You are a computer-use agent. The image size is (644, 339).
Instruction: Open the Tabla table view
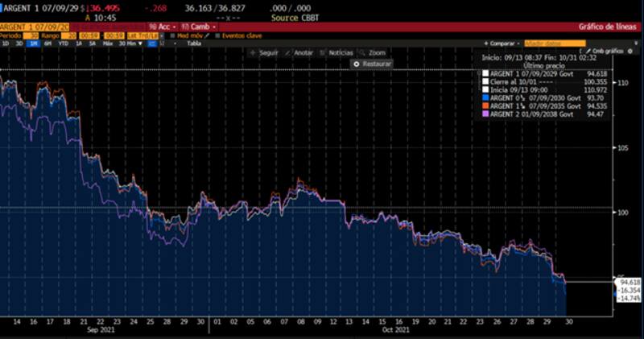(193, 43)
